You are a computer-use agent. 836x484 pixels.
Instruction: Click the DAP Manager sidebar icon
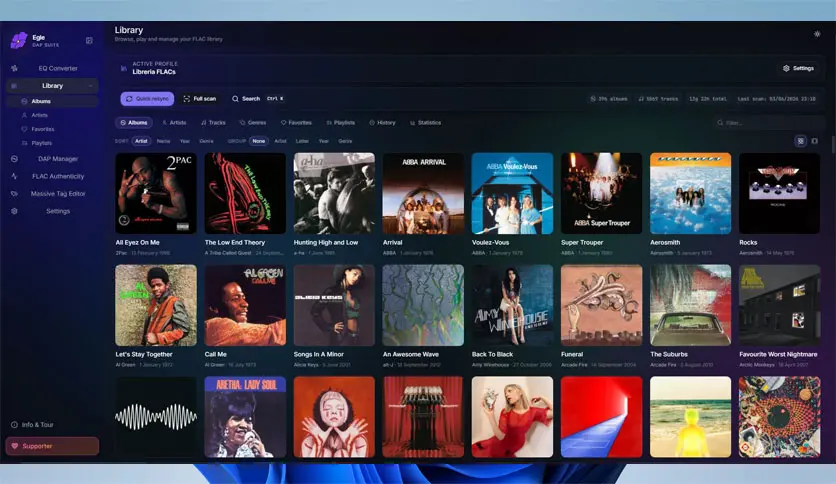14,159
